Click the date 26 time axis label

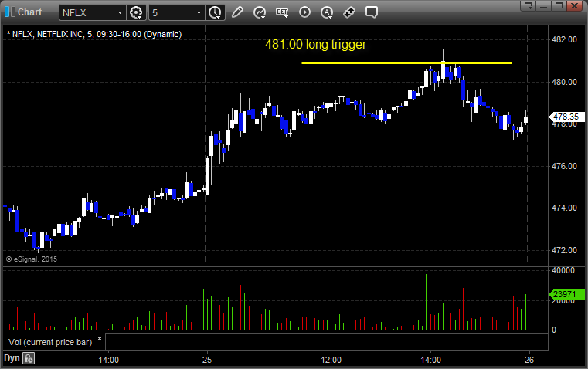529,360
